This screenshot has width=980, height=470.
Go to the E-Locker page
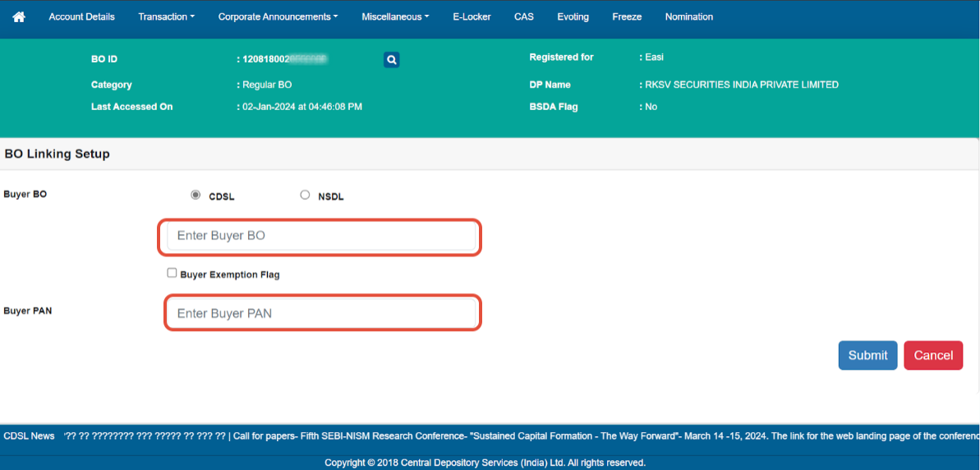pyautogui.click(x=472, y=16)
